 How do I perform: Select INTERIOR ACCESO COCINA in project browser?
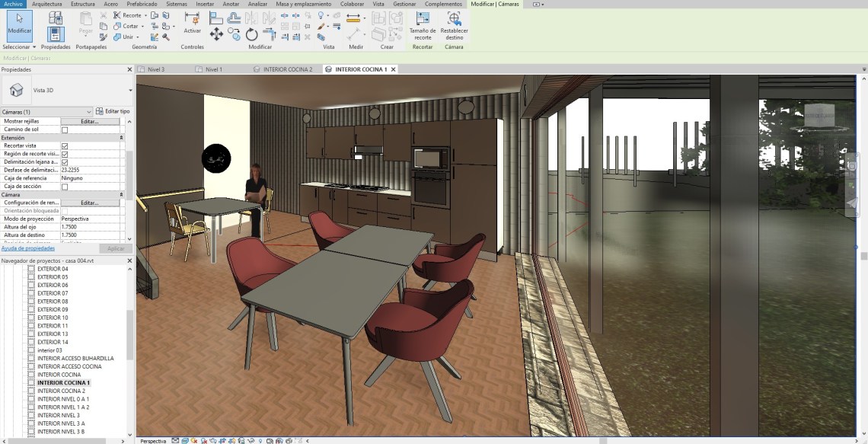pyautogui.click(x=69, y=366)
